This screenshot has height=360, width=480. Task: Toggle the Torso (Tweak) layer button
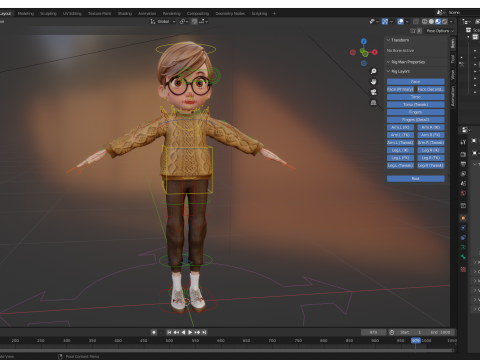click(x=416, y=104)
